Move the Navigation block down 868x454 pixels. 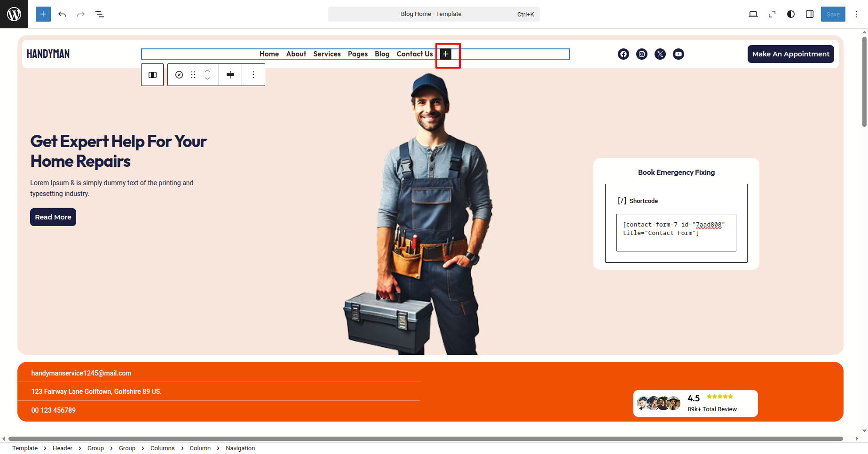coord(207,79)
